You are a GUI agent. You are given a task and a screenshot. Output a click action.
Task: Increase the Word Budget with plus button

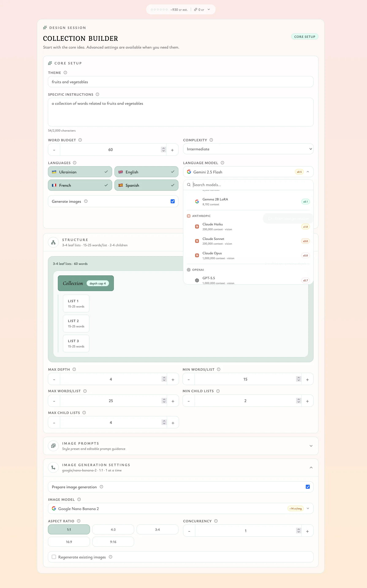(172, 150)
